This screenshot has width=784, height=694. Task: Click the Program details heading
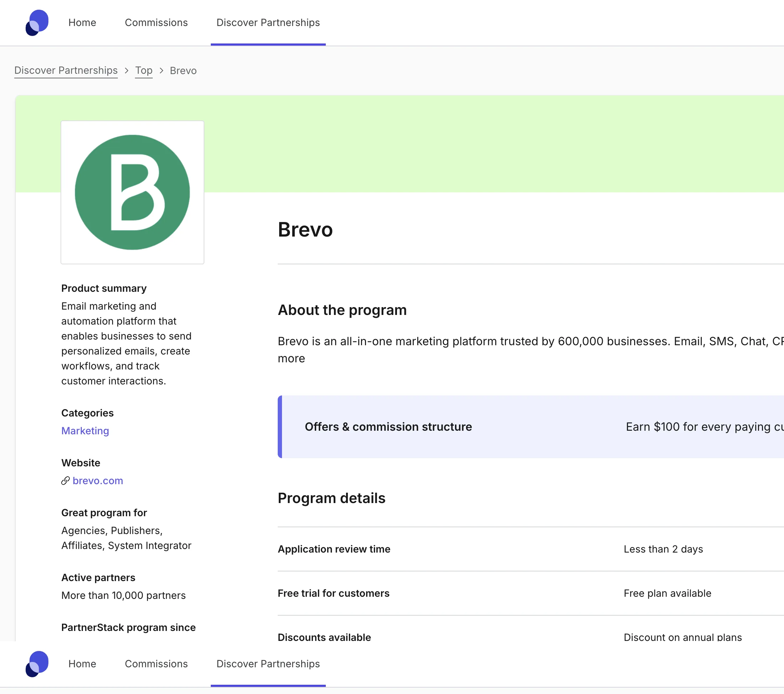click(x=331, y=498)
